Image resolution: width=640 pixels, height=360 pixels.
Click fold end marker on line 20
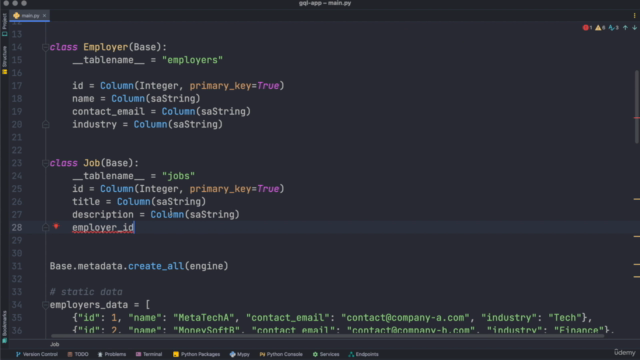[x=45, y=124]
